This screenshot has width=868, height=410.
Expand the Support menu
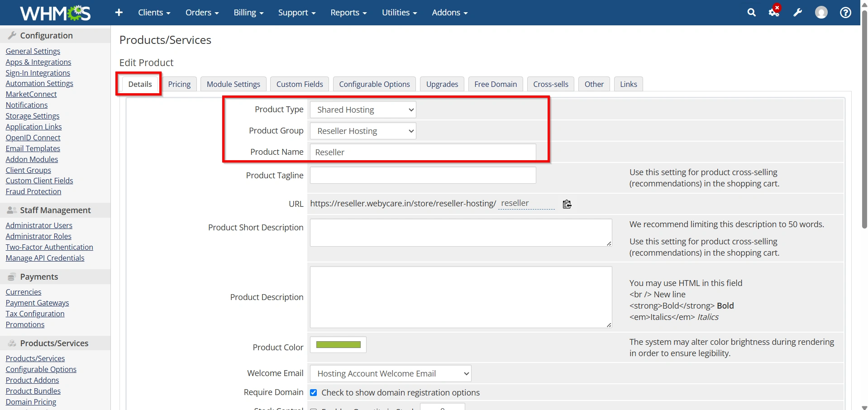(297, 13)
